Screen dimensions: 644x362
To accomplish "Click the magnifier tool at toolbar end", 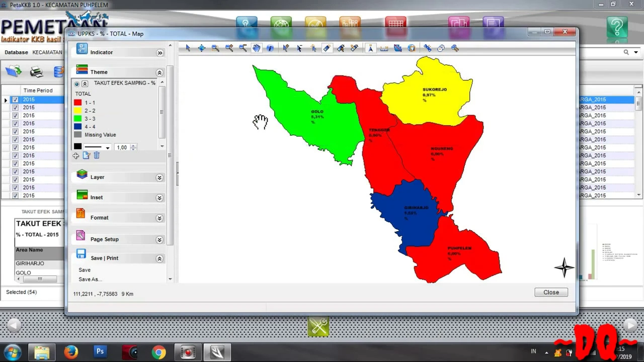I will [x=455, y=48].
